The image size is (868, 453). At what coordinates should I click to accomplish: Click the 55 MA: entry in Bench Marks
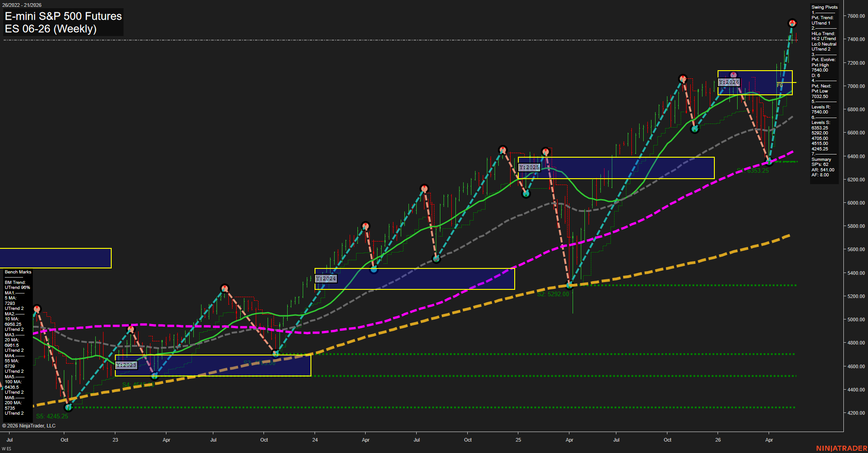12,361
